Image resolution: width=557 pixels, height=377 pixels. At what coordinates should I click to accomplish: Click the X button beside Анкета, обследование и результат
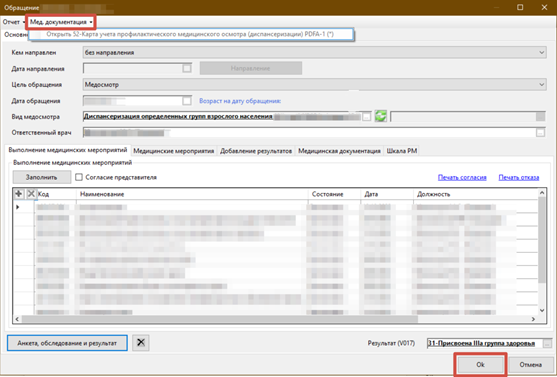pyautogui.click(x=141, y=343)
